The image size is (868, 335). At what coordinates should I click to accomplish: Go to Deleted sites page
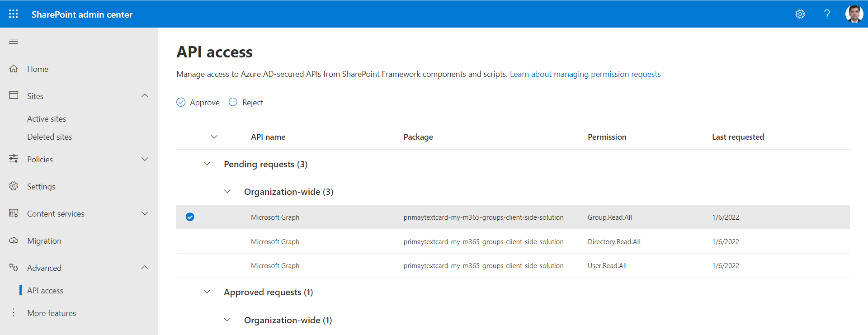click(49, 137)
